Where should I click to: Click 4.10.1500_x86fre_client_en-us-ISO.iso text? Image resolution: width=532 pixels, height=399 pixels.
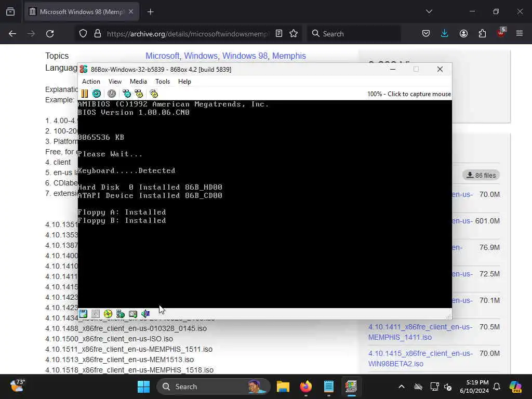click(109, 339)
